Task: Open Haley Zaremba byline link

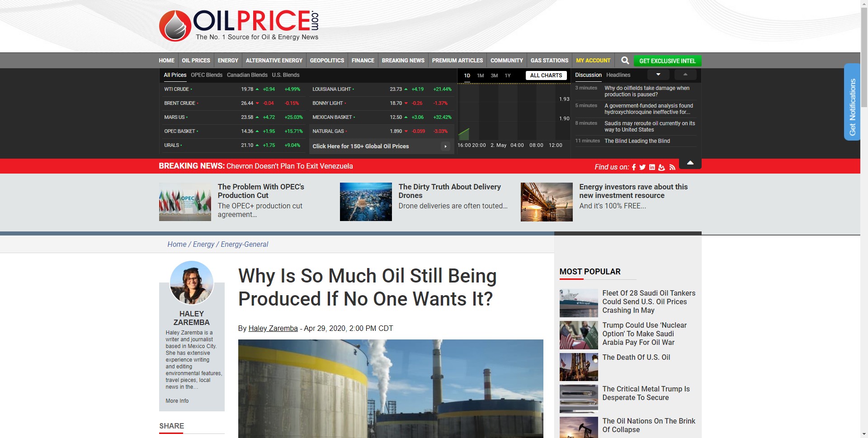Action: pyautogui.click(x=273, y=329)
